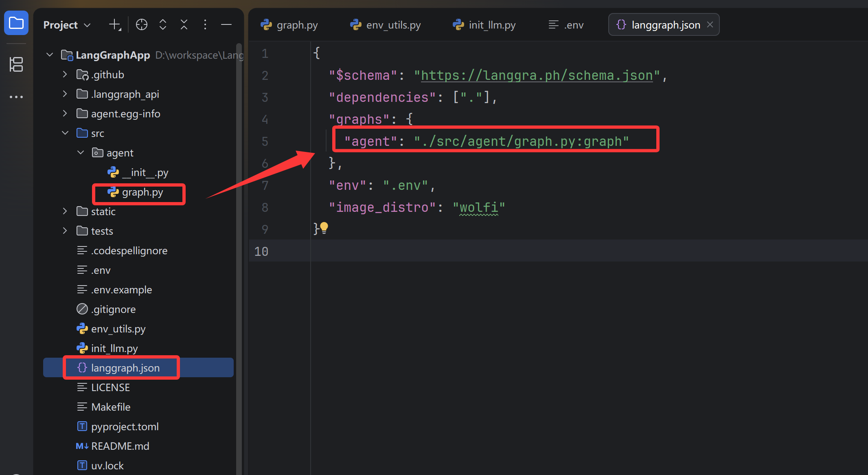Select .codespellignore file
Image resolution: width=868 pixels, height=475 pixels.
coord(138,251)
